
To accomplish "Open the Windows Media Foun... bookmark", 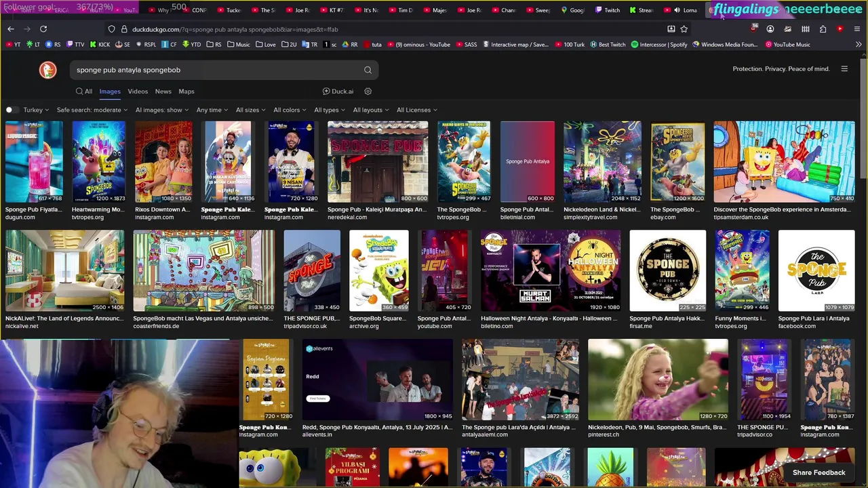I will click(725, 45).
